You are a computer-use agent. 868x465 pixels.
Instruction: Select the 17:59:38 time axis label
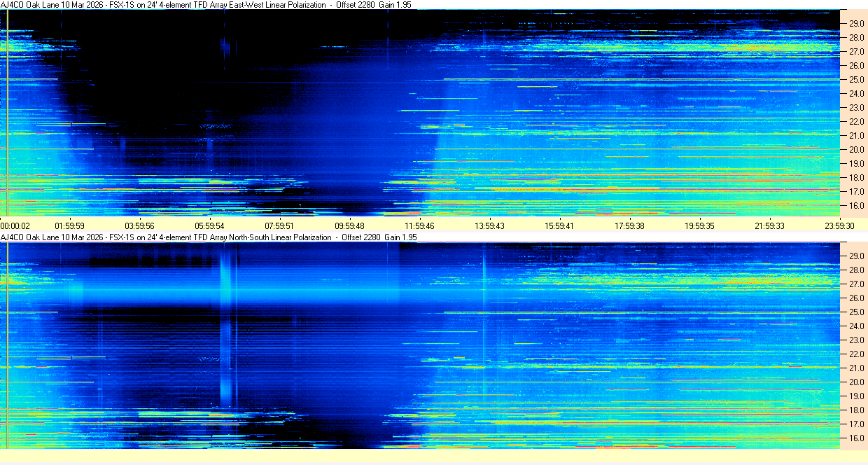[x=630, y=225]
